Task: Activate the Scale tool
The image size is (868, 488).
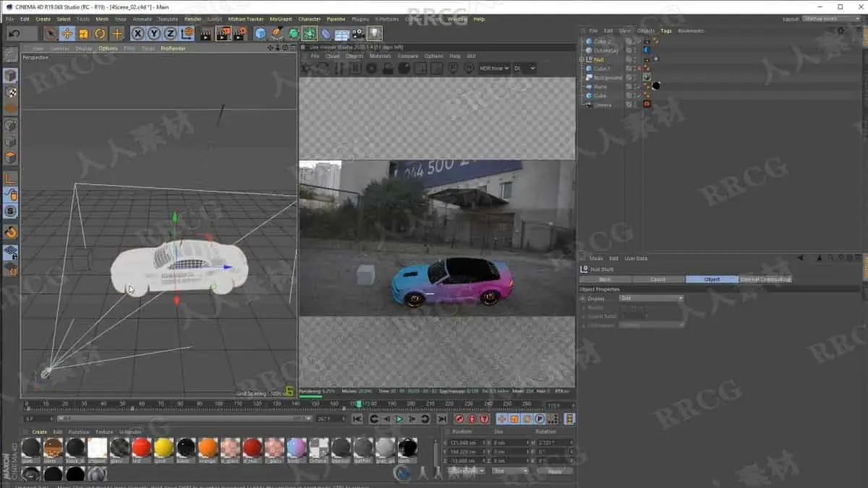Action: (x=83, y=33)
